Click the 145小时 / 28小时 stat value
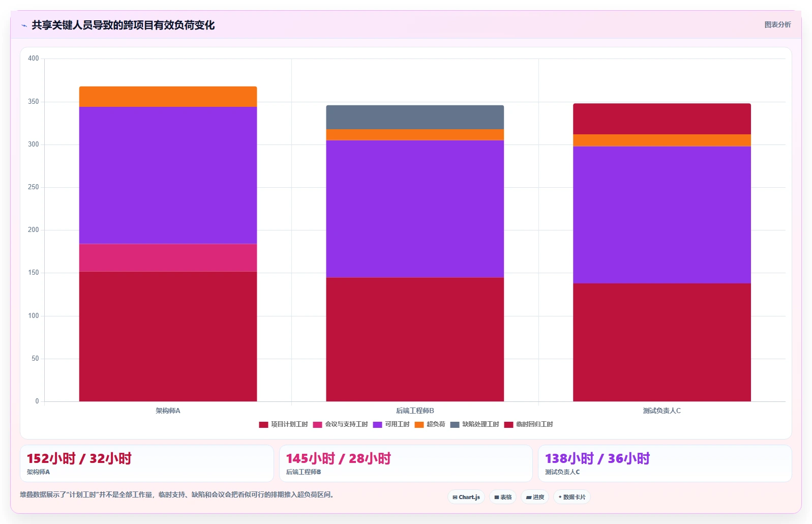The image size is (812, 524). click(338, 458)
